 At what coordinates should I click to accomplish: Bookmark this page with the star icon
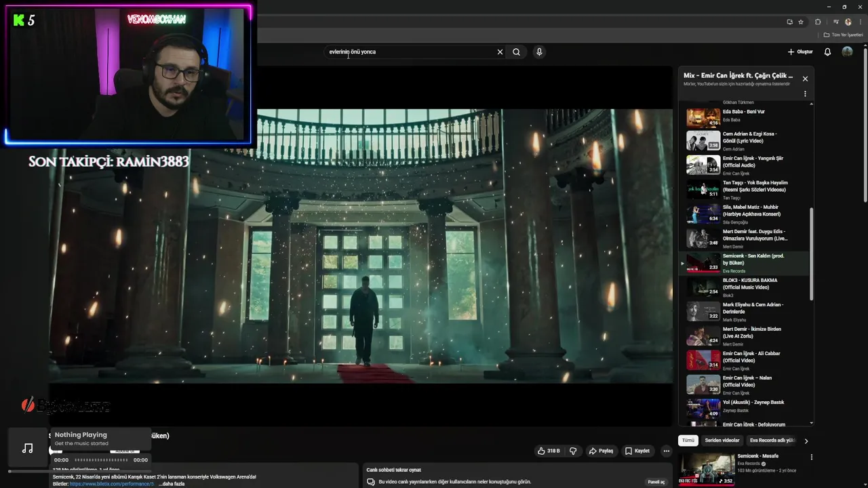801,22
